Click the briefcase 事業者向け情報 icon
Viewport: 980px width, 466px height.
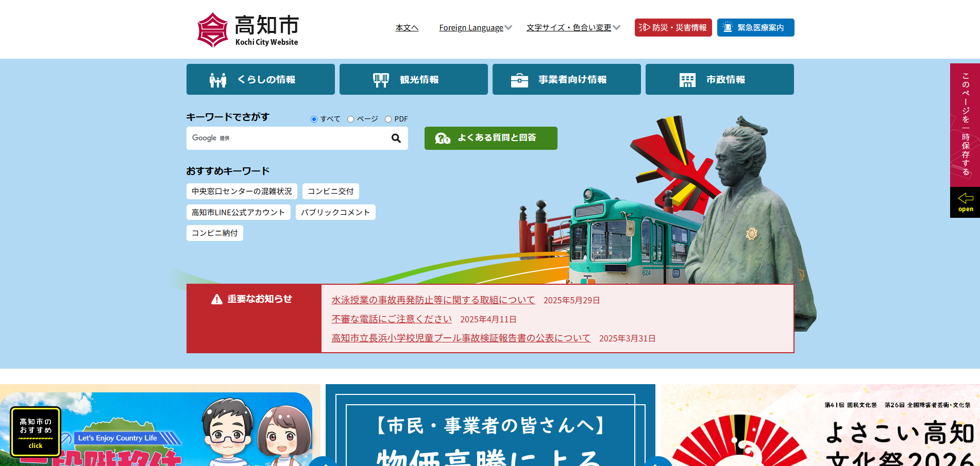519,80
